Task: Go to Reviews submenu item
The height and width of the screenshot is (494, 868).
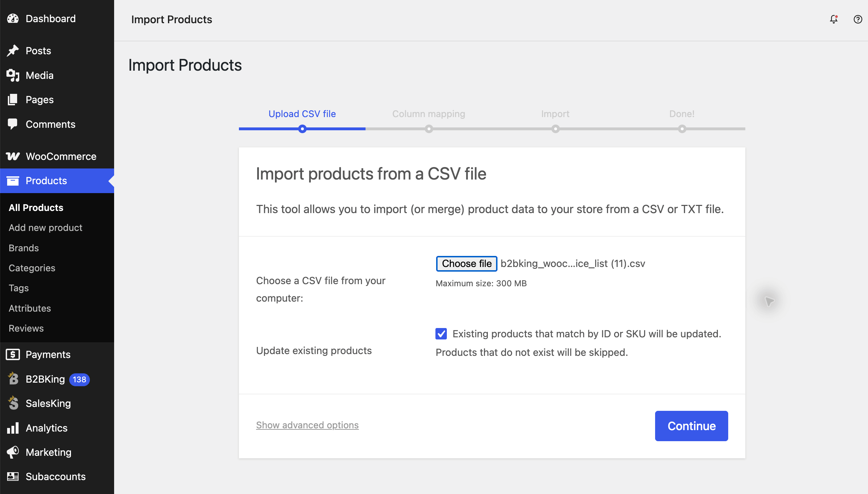Action: click(x=26, y=328)
